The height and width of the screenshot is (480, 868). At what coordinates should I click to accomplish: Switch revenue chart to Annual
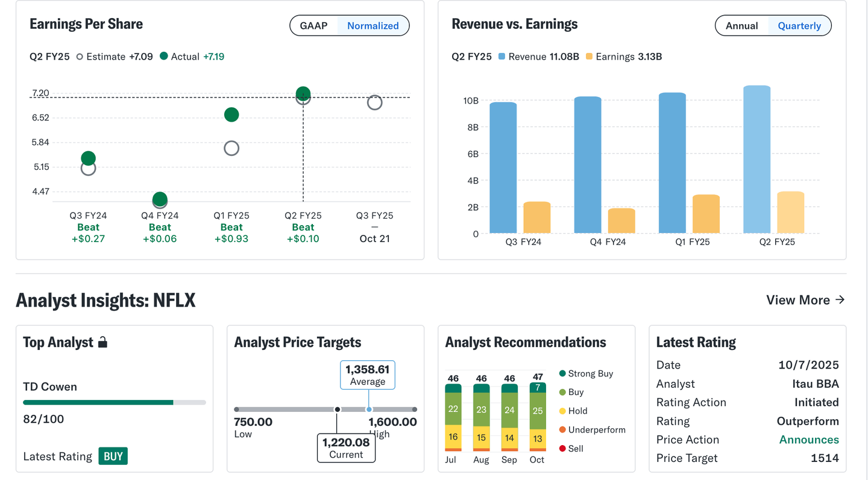pos(741,26)
